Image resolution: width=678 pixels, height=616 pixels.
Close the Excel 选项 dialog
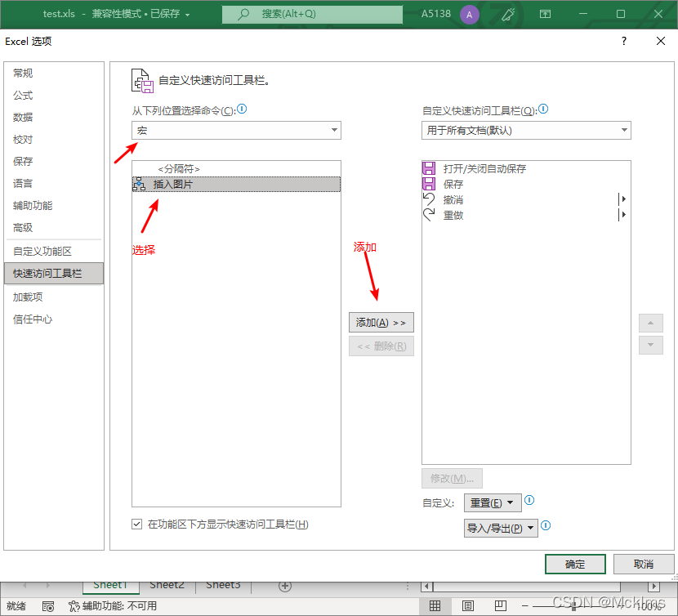[x=661, y=41]
